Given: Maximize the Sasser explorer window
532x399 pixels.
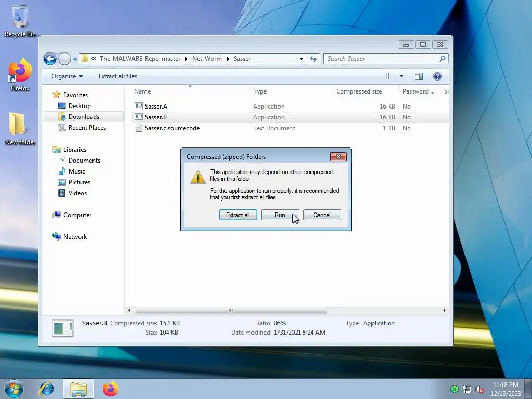Looking at the screenshot, I should (423, 45).
